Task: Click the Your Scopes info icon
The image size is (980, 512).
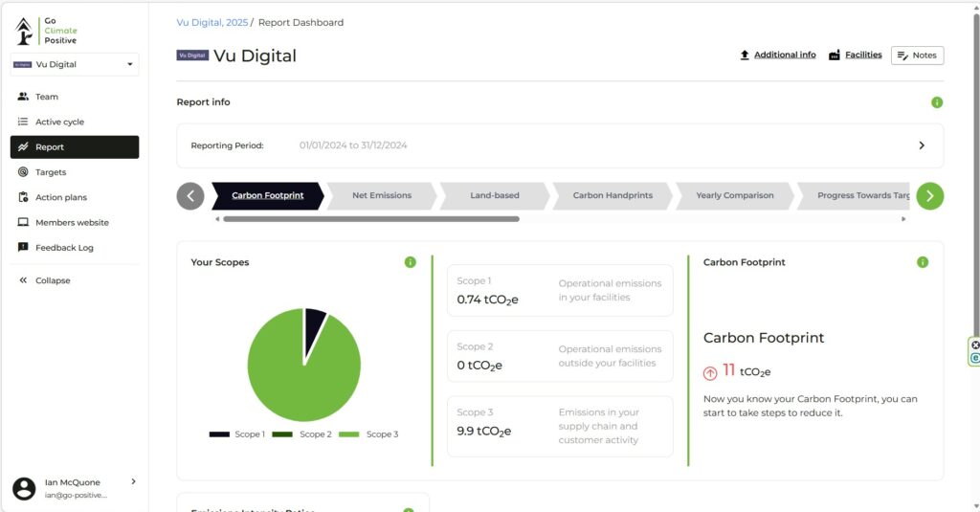Action: [x=410, y=262]
